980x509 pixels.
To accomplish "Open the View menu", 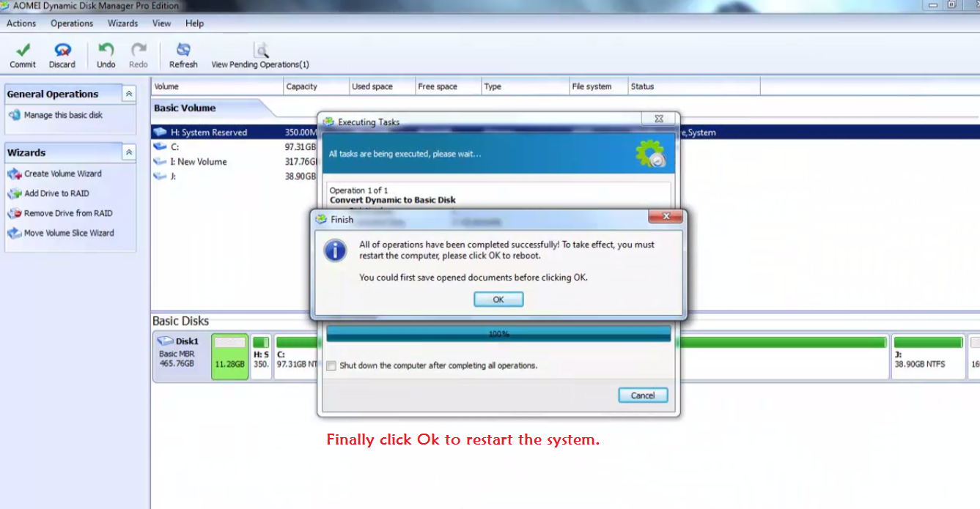I will coord(161,23).
